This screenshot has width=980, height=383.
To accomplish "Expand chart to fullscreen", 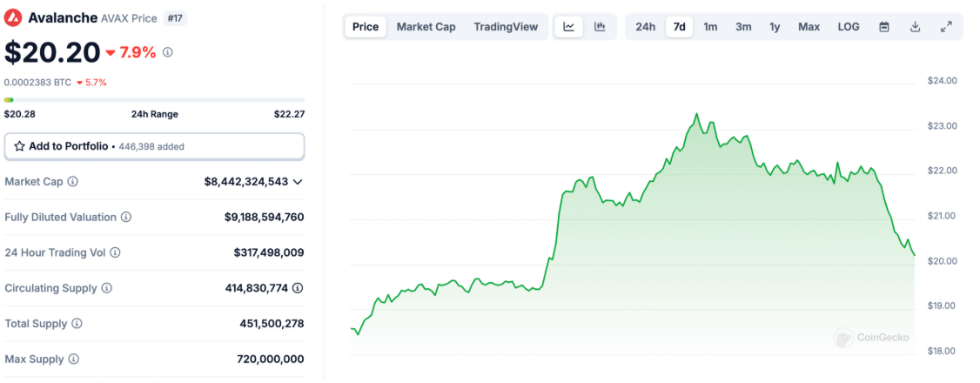I will pos(946,27).
